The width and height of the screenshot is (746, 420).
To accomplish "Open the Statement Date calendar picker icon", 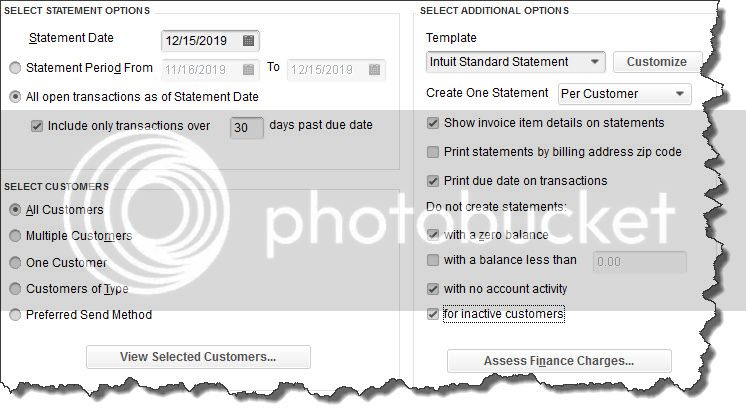I will tap(248, 40).
